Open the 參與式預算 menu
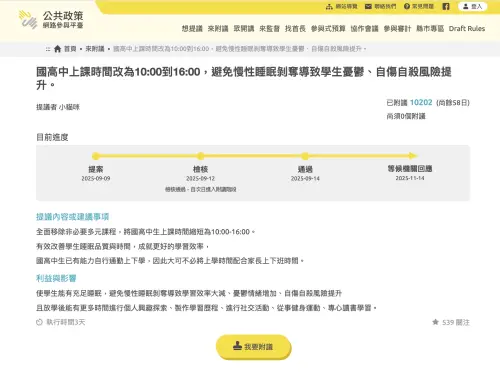500x372 pixels. pyautogui.click(x=328, y=29)
